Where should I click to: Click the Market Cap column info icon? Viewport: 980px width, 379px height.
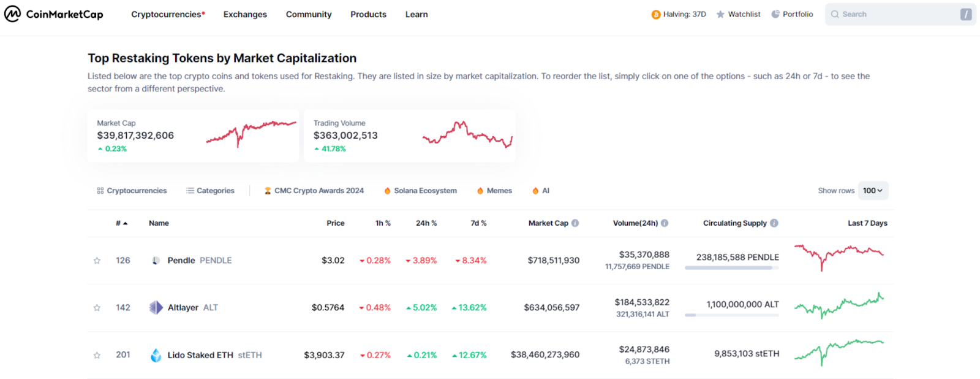click(575, 223)
